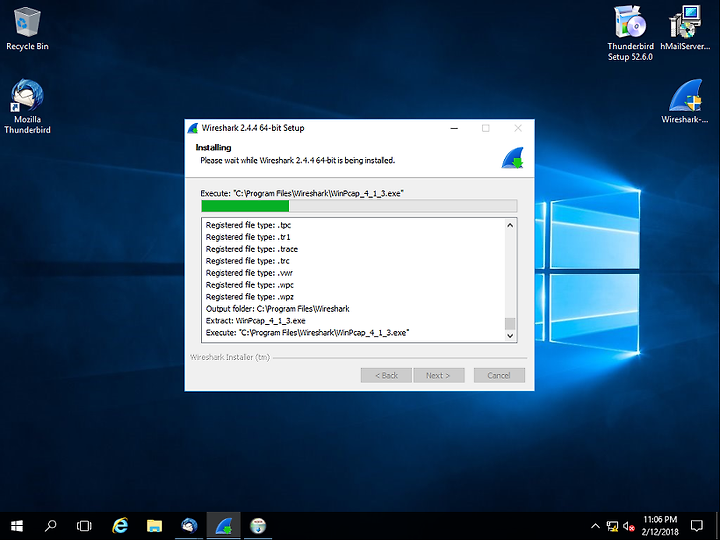Screen dimensions: 720x540
Task: Click the install log scroll-up arrow
Action: point(510,225)
